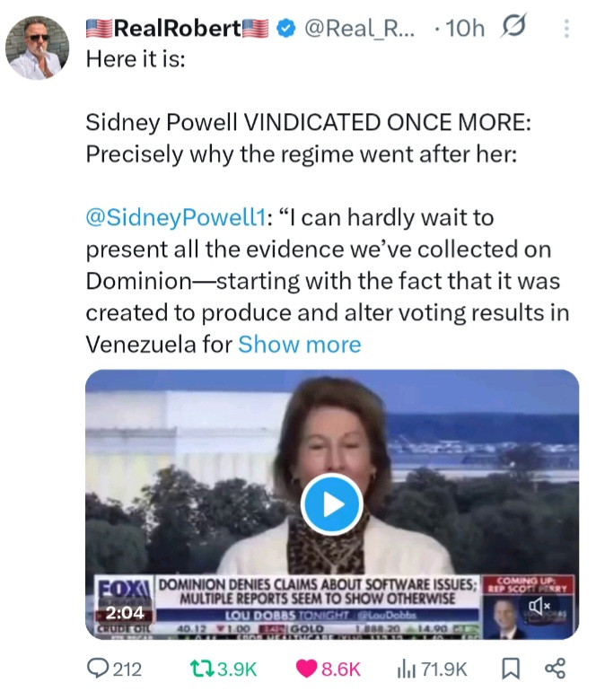Viewport: 596px width, 700px height.
Task: Reply to the post via comment icon
Action: (98, 669)
